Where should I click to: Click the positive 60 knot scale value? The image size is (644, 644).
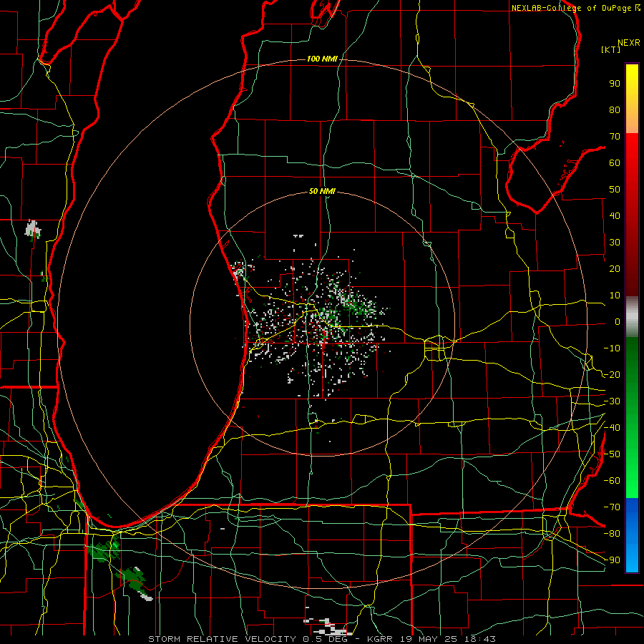pos(615,163)
